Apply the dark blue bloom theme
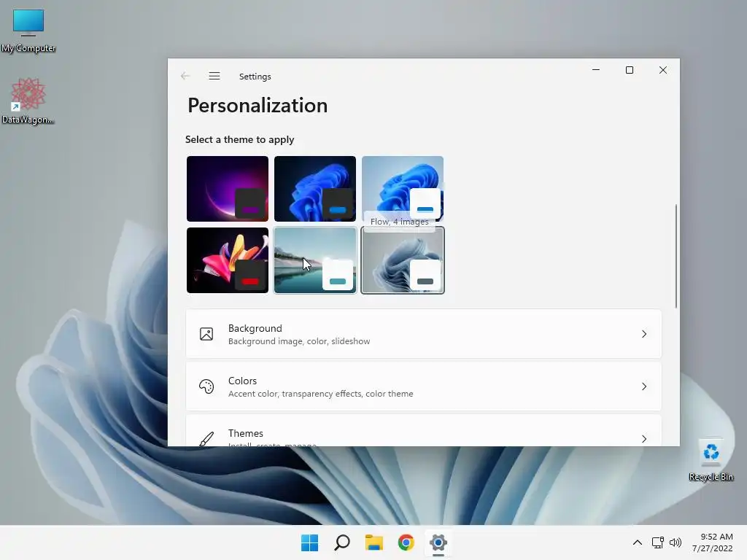The height and width of the screenshot is (560, 747). pyautogui.click(x=315, y=189)
